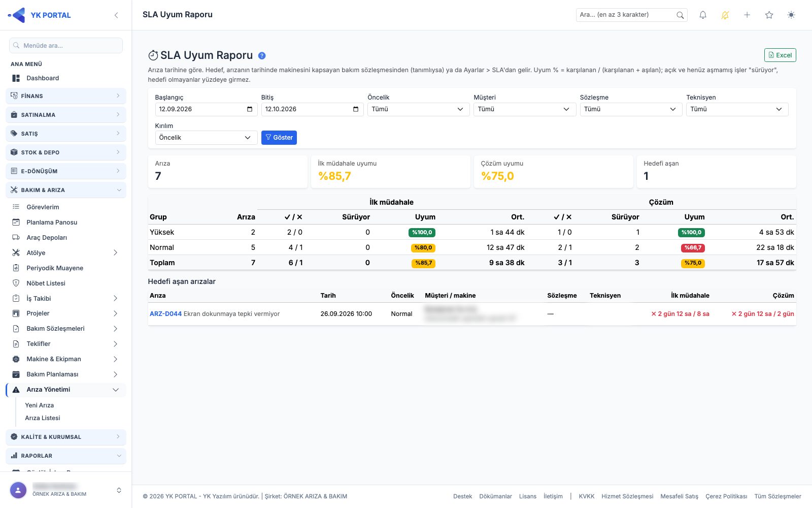This screenshot has height=508, width=812.
Task: Open notifications bell icon
Action: click(x=703, y=15)
